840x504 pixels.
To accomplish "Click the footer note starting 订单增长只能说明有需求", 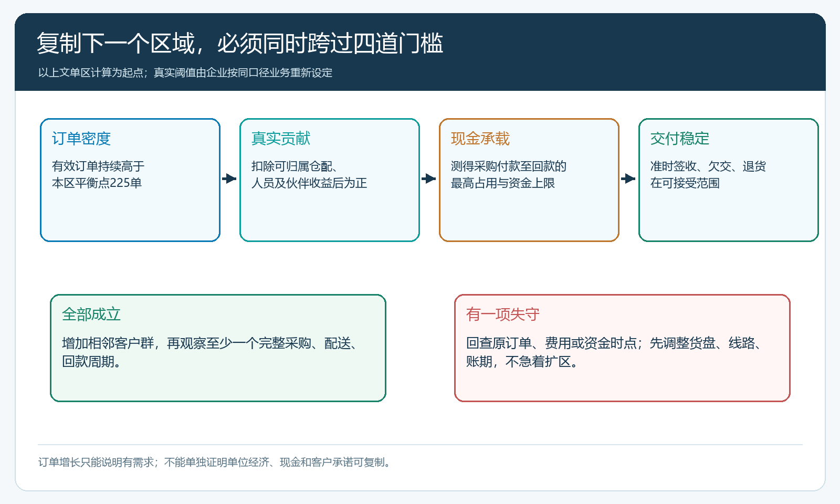I will [215, 462].
